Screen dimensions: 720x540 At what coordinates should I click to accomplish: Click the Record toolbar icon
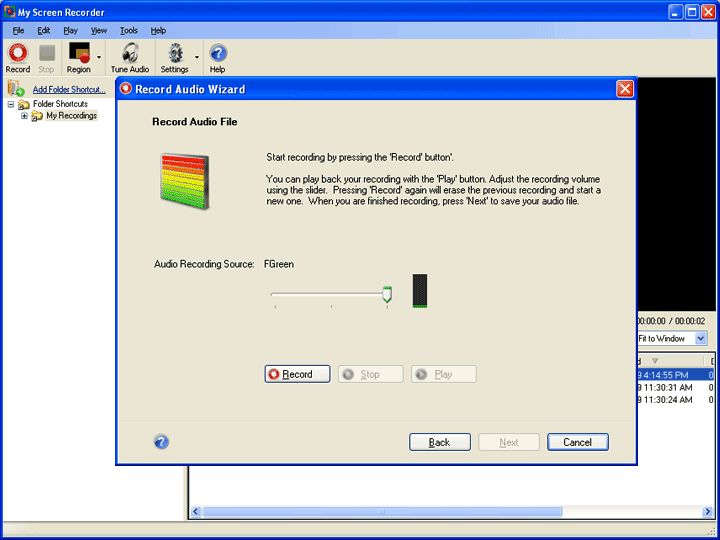click(x=17, y=53)
